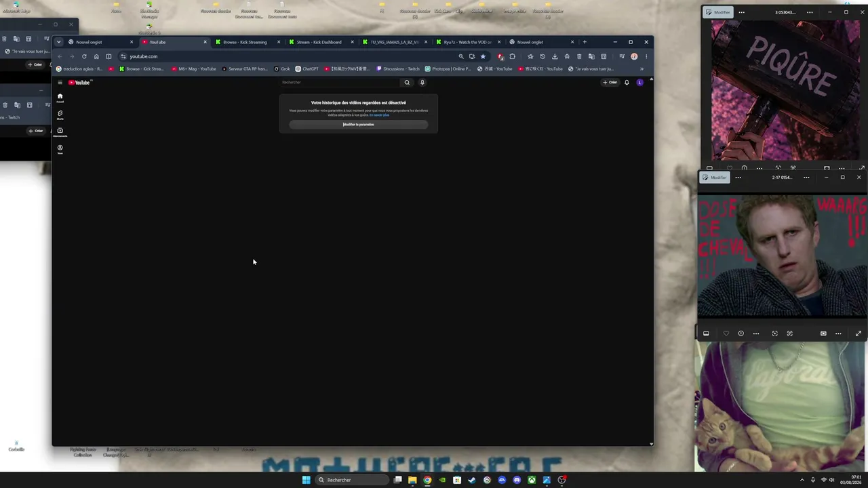Go to the YouTube logo home link
Viewport: 868px width, 488px height.
79,83
